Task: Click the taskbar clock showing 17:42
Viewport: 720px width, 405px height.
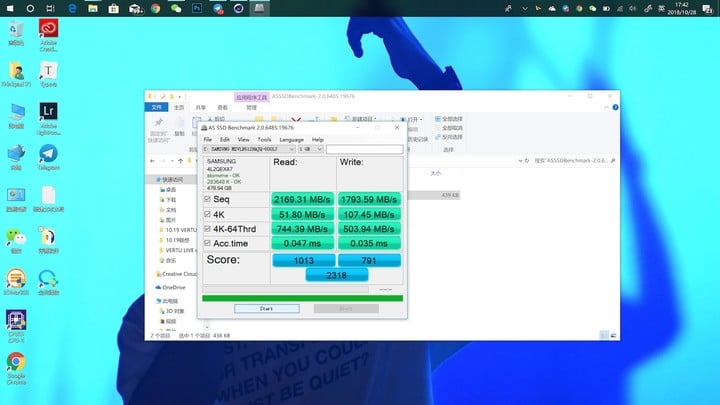Action: (682, 9)
